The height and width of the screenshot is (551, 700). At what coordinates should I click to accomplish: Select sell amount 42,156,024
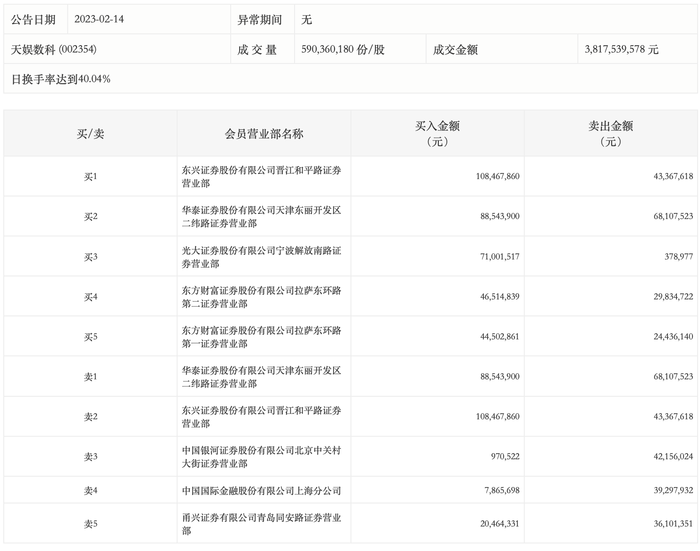(x=673, y=456)
